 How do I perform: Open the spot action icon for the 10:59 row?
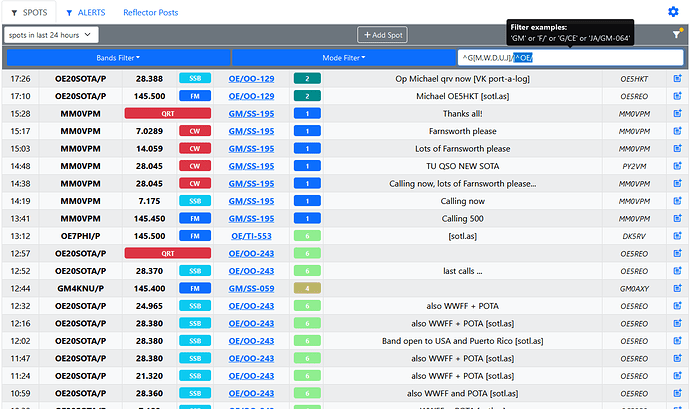(x=677, y=393)
